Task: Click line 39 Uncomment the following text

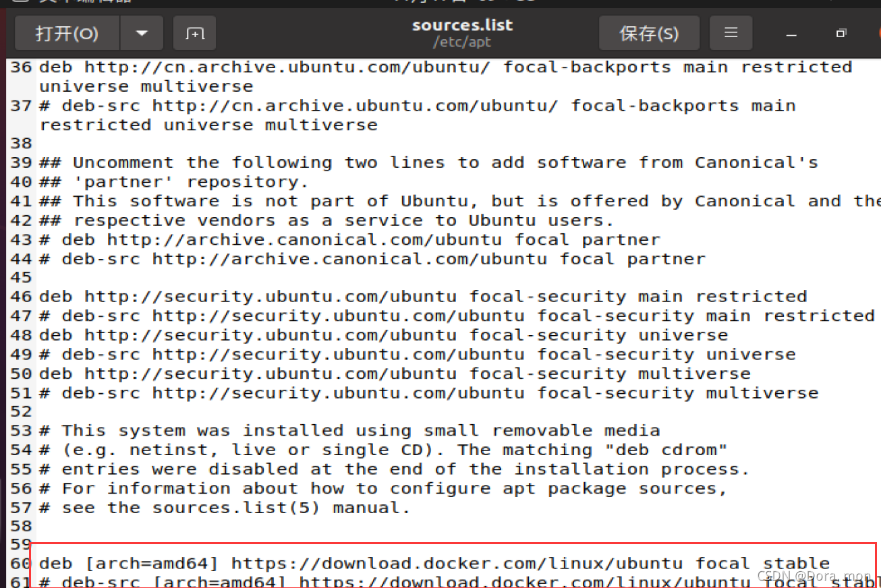Action: [x=428, y=163]
